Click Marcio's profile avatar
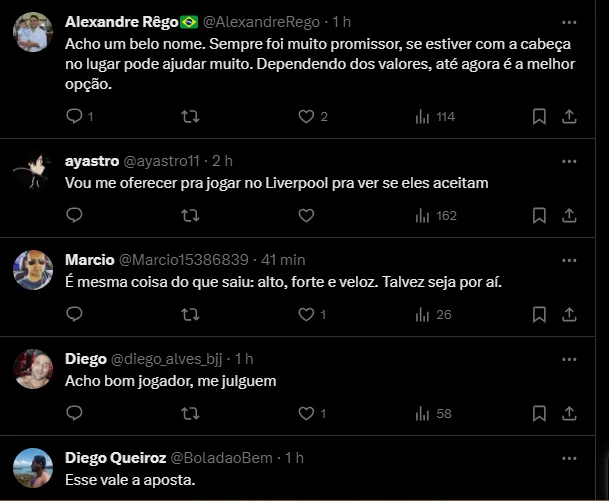This screenshot has height=501, width=609. (x=33, y=270)
